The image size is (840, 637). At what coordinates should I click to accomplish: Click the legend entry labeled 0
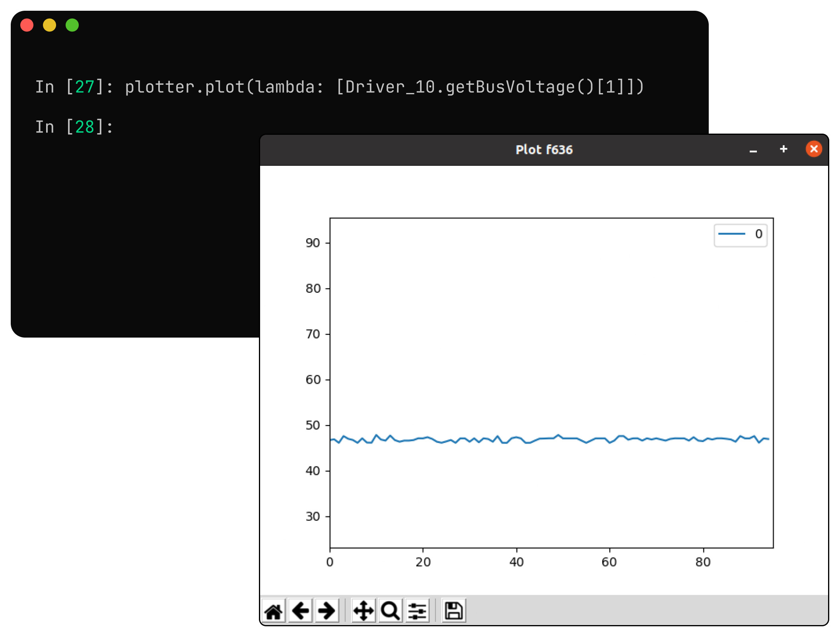[x=758, y=234]
